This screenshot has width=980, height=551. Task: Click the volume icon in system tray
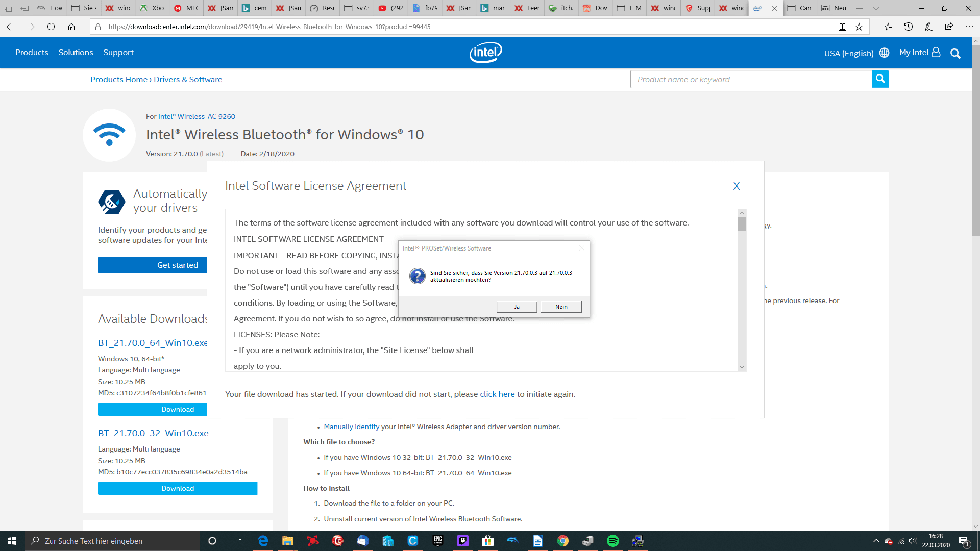(913, 541)
